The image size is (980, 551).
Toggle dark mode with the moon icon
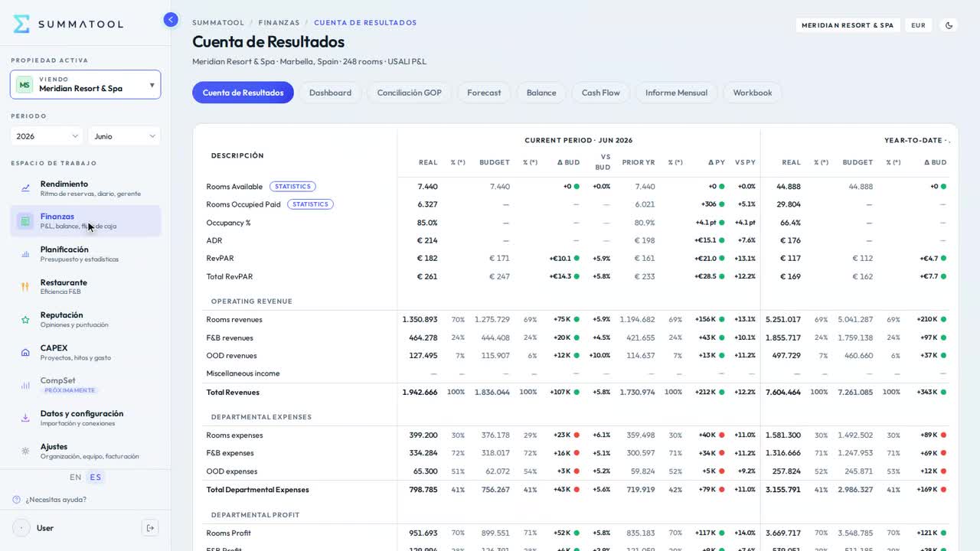point(949,25)
